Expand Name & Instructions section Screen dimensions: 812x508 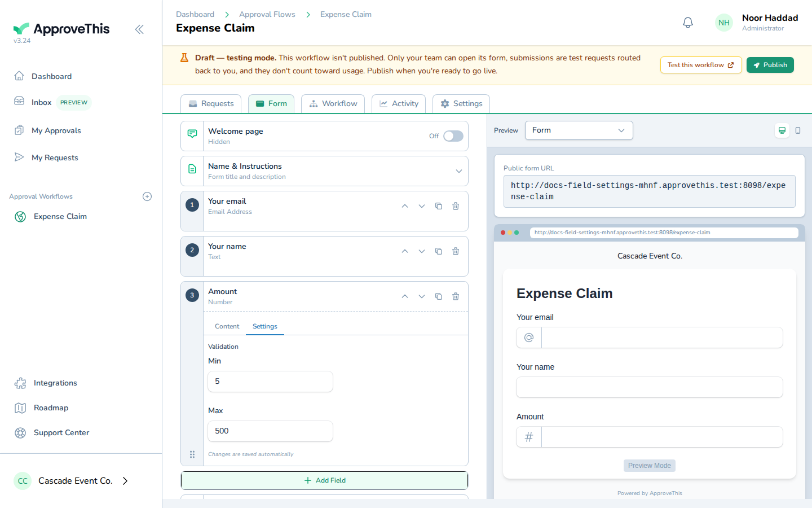459,171
